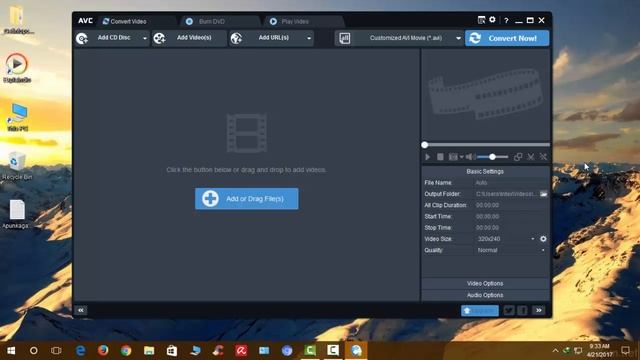640x360 pixels.
Task: Play the preview video
Action: pyautogui.click(x=427, y=157)
